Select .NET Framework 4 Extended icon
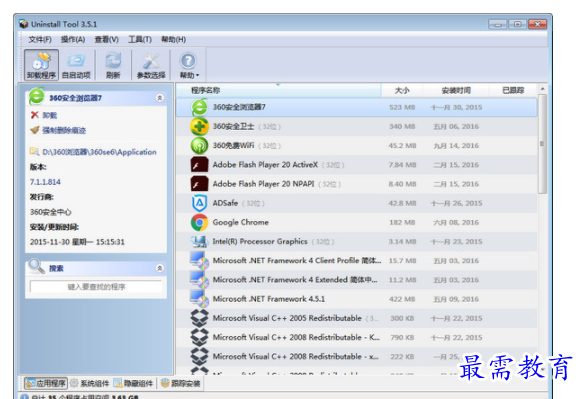Viewport: 581px width, 399px height. pyautogui.click(x=199, y=280)
